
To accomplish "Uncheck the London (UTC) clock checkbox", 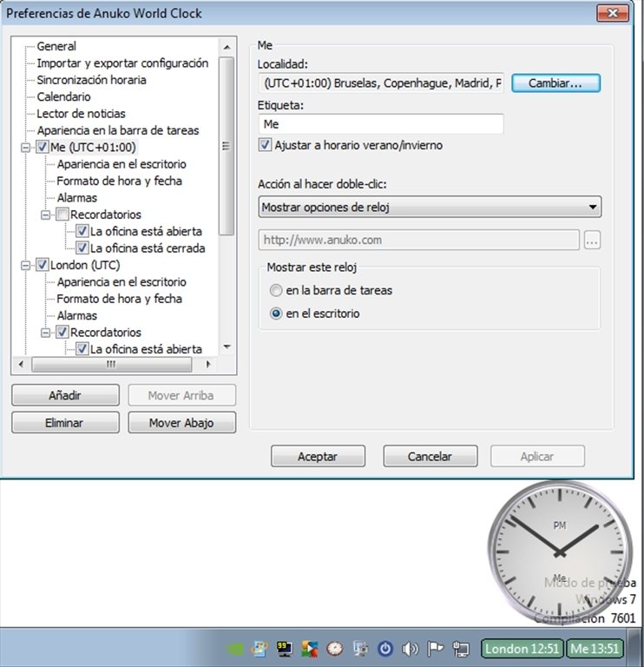I will [x=42, y=265].
